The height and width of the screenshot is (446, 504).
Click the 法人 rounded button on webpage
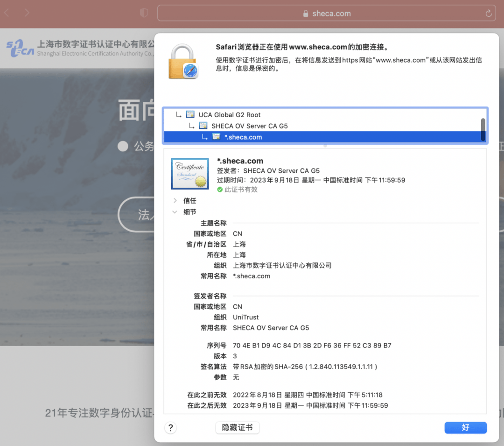point(136,214)
